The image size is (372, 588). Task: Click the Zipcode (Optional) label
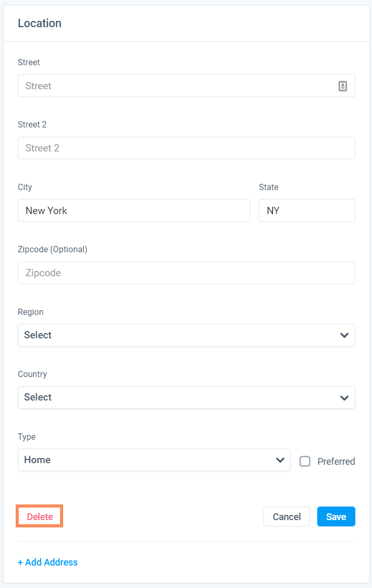pyautogui.click(x=53, y=250)
